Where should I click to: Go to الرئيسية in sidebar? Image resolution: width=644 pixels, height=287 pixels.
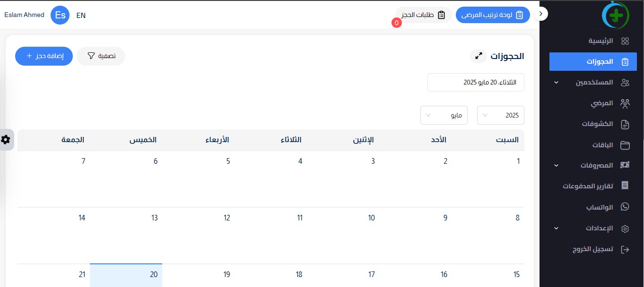coord(593,41)
